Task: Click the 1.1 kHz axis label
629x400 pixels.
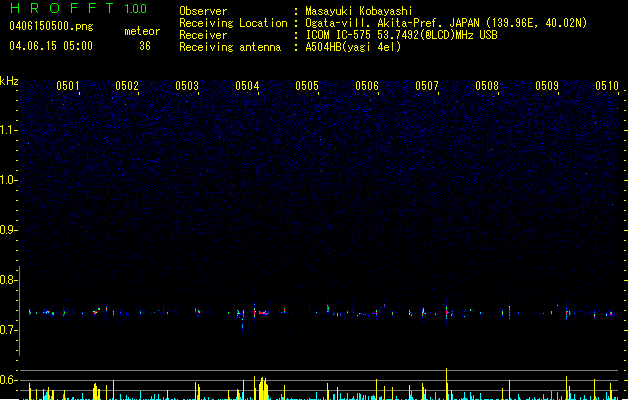Action: [7, 130]
